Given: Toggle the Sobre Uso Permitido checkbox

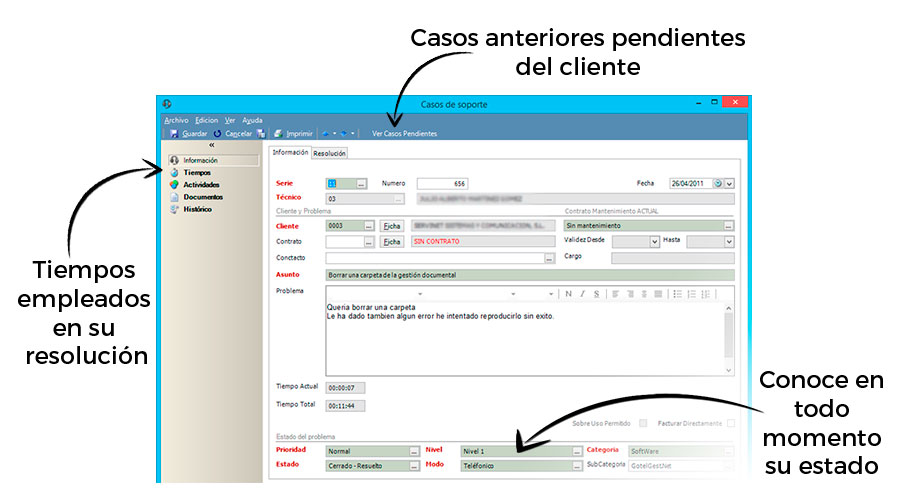Looking at the screenshot, I should pos(643,423).
